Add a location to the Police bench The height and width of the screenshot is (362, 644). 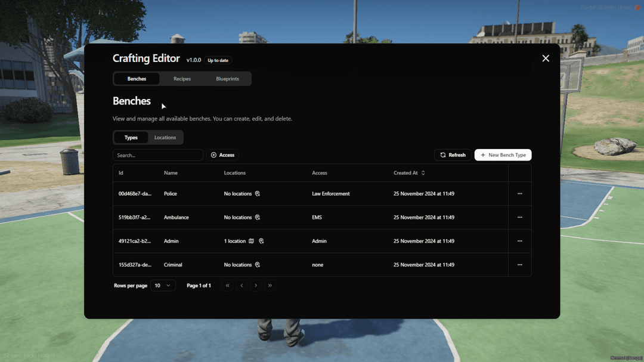[258, 194]
